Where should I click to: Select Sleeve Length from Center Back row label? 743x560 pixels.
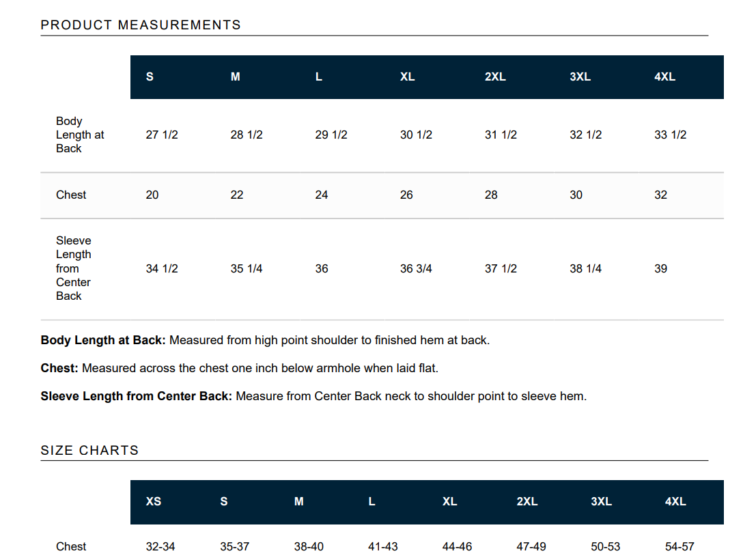click(x=74, y=268)
